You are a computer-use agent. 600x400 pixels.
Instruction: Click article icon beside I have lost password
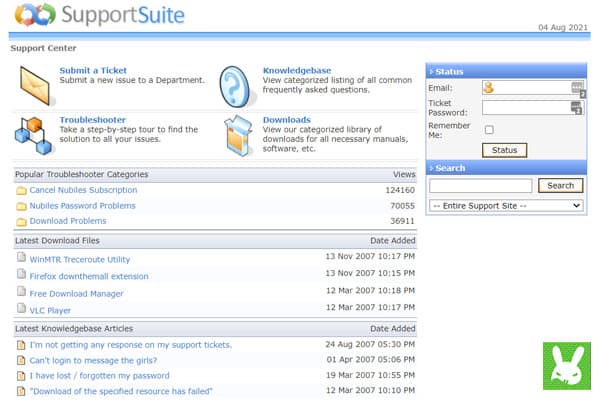pos(21,376)
